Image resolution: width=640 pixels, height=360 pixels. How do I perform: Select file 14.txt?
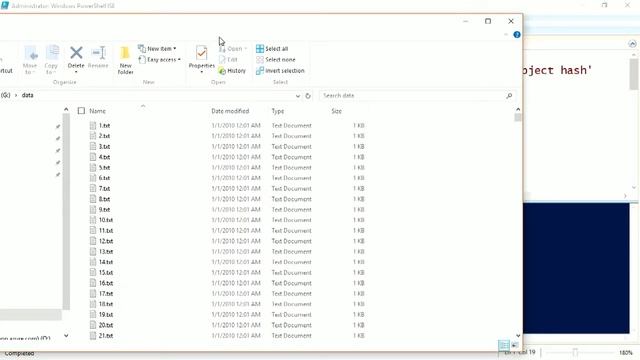coord(106,262)
